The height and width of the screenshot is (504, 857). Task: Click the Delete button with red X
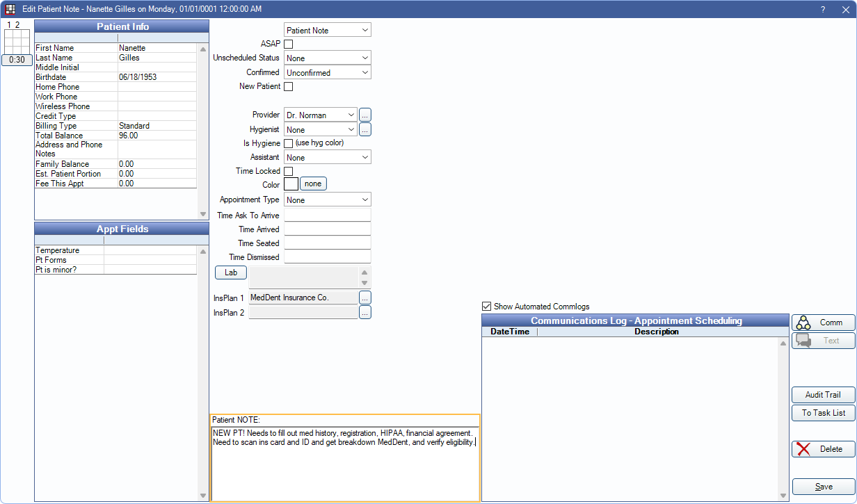click(823, 449)
